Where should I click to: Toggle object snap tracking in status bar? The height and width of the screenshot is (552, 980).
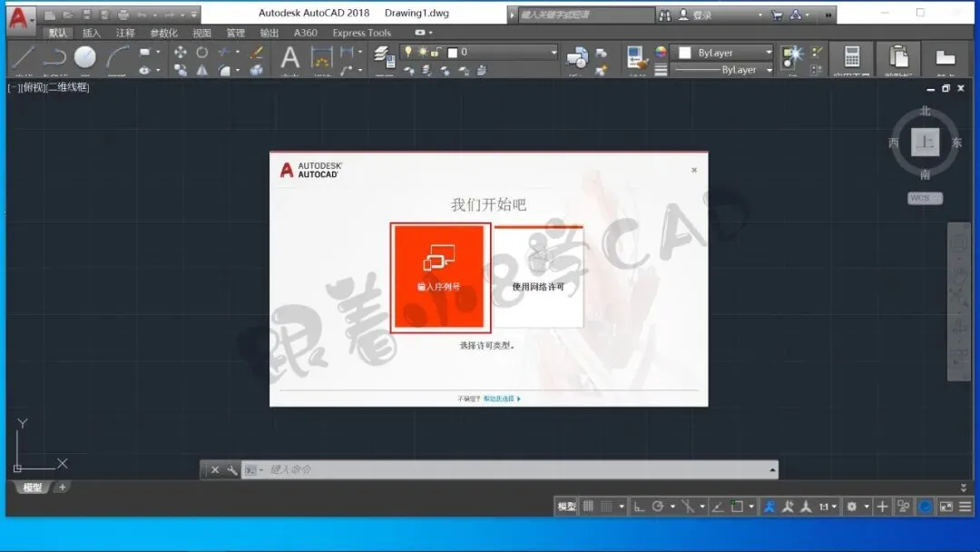[718, 507]
